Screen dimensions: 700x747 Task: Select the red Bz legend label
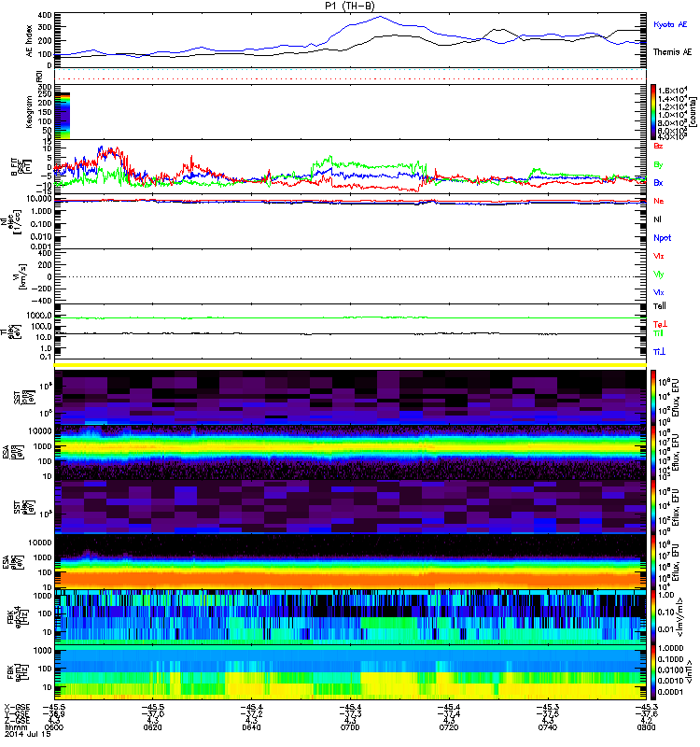658,146
